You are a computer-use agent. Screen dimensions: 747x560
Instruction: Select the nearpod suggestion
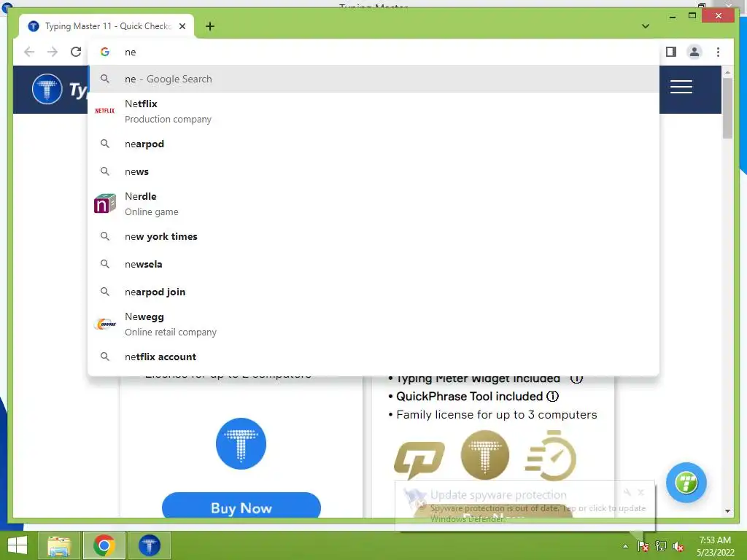(x=373, y=144)
